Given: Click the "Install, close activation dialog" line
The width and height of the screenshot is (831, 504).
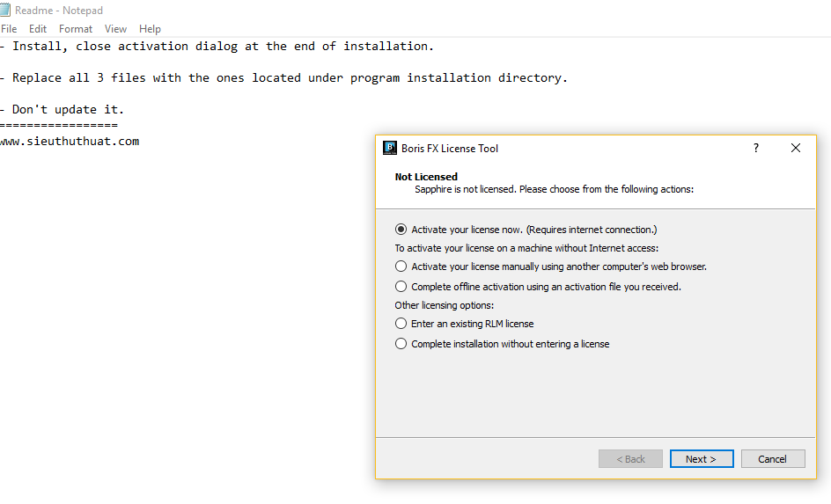Looking at the screenshot, I should [217, 47].
